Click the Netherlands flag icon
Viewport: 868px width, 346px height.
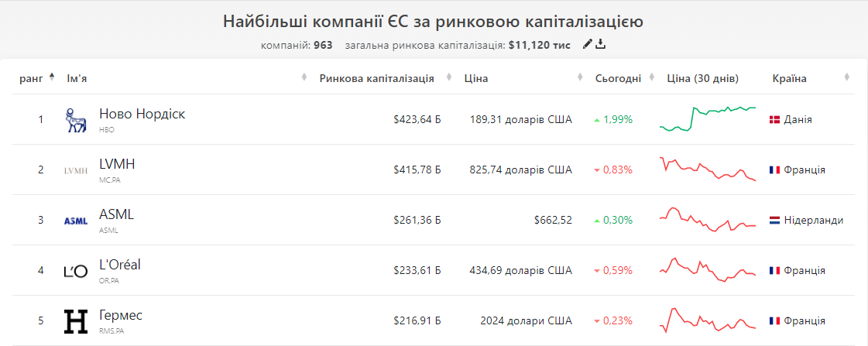coord(774,221)
